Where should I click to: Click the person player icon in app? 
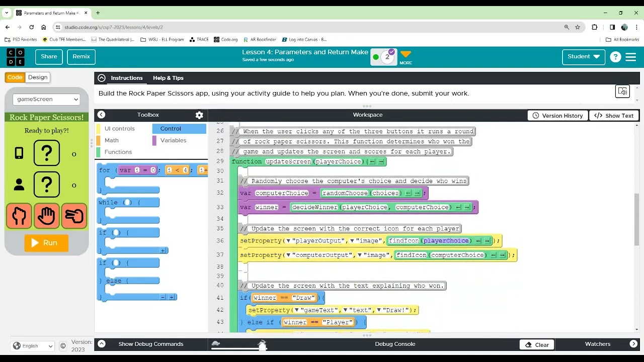coord(19,185)
